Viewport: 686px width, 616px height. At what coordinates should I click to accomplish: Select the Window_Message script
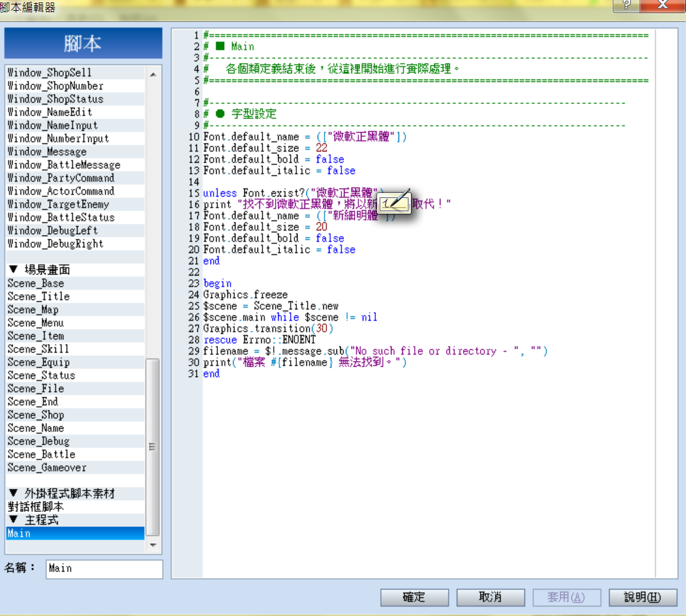point(75,152)
